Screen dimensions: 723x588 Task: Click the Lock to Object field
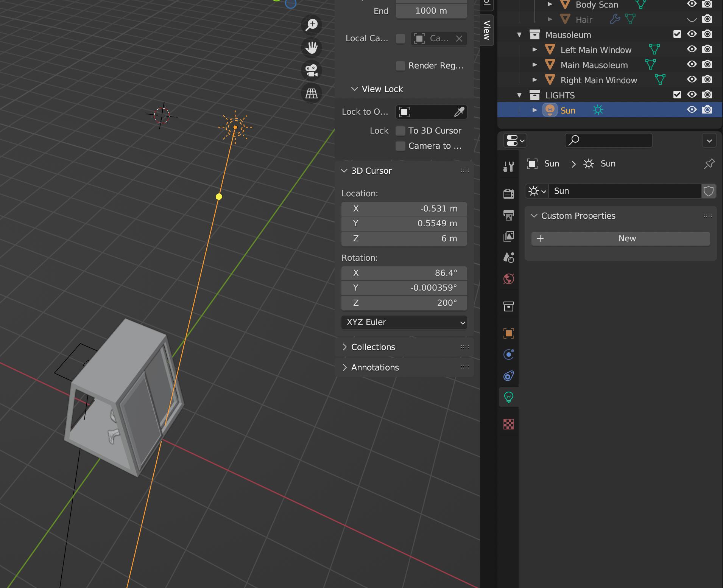(431, 112)
